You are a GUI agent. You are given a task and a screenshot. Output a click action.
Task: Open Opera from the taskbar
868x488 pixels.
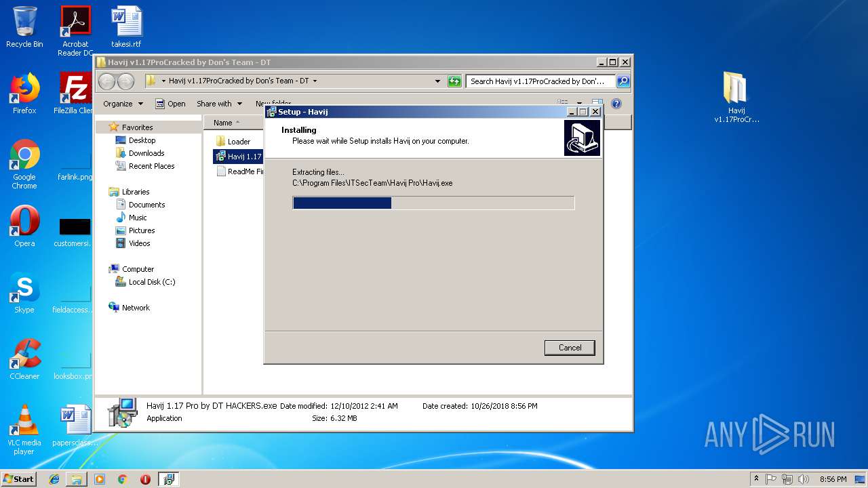[x=145, y=479]
